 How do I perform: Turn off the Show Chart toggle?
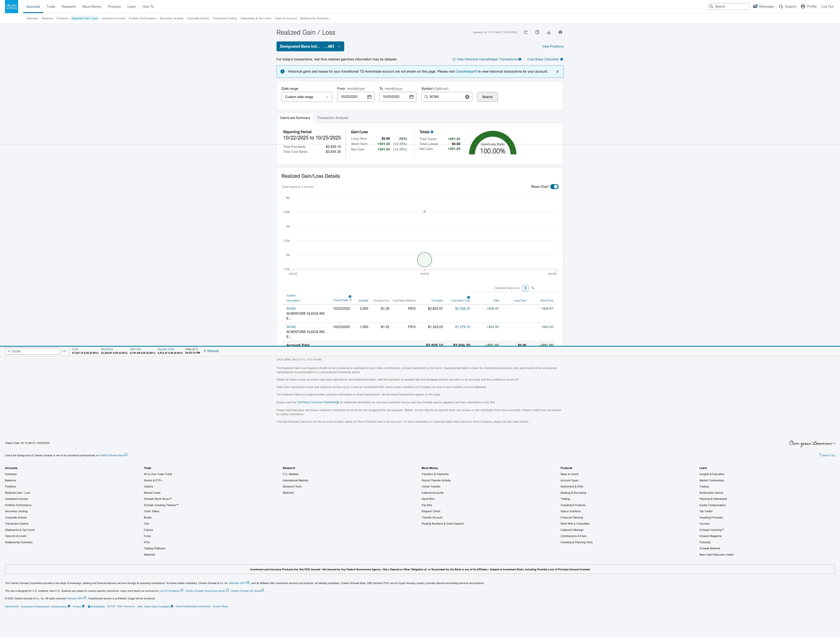[x=554, y=187]
